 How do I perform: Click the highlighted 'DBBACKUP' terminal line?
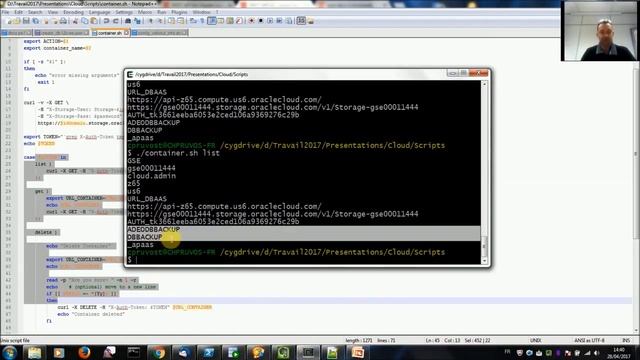click(145, 237)
